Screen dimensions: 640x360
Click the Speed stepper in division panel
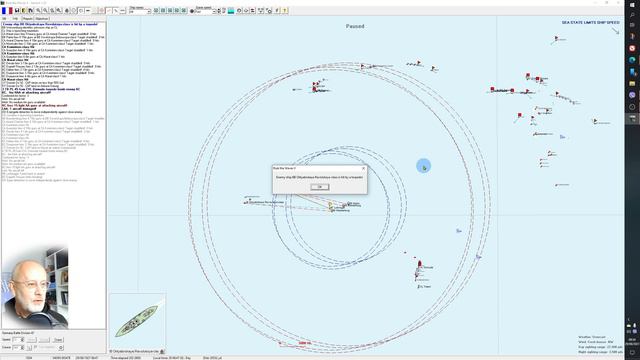pyautogui.click(x=22, y=340)
